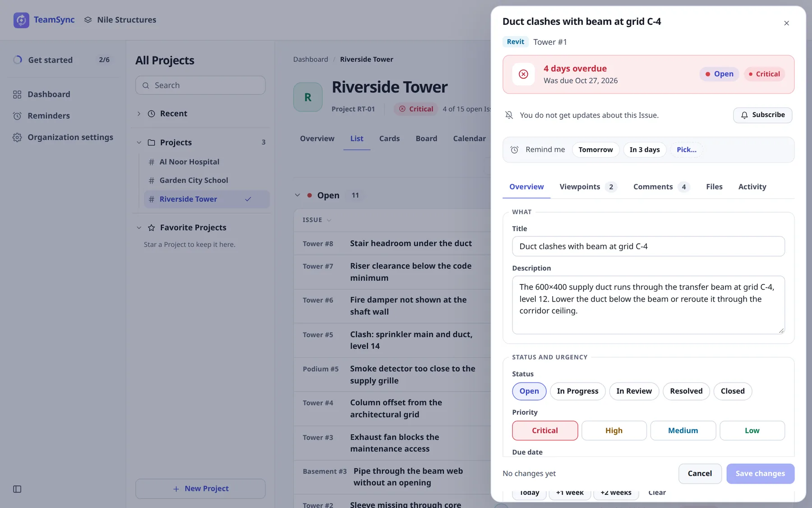812x508 pixels.
Task: Click the Title input field
Action: coord(648,247)
